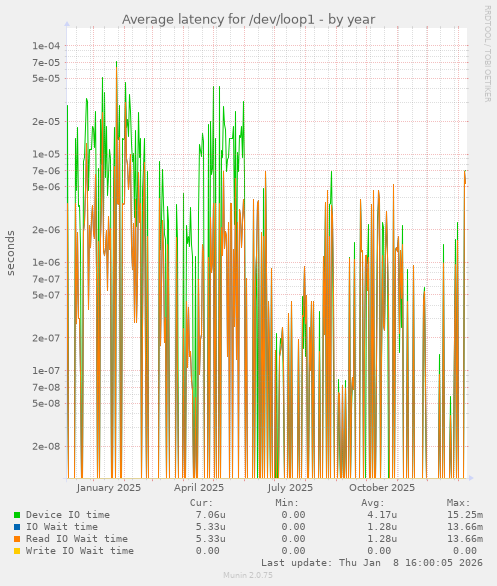Click the '7e-07' y-axis label

click(x=46, y=279)
